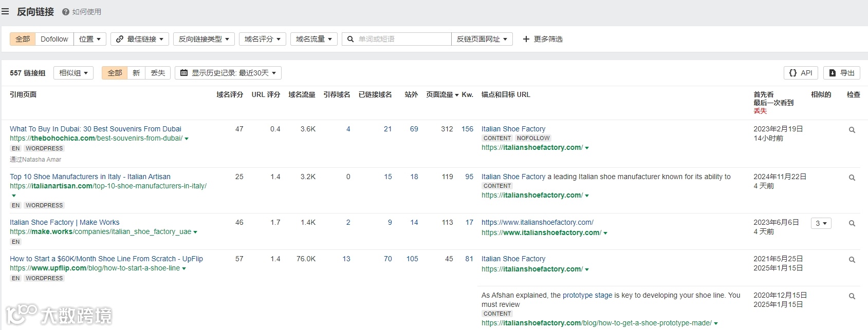Sort by Kw. column header
The height and width of the screenshot is (330, 868).
point(467,94)
